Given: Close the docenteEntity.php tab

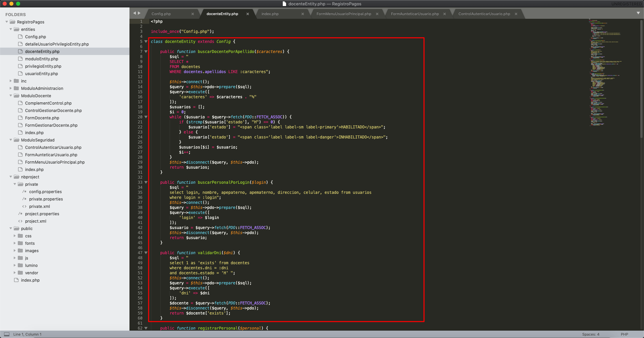Looking at the screenshot, I should click(x=248, y=14).
